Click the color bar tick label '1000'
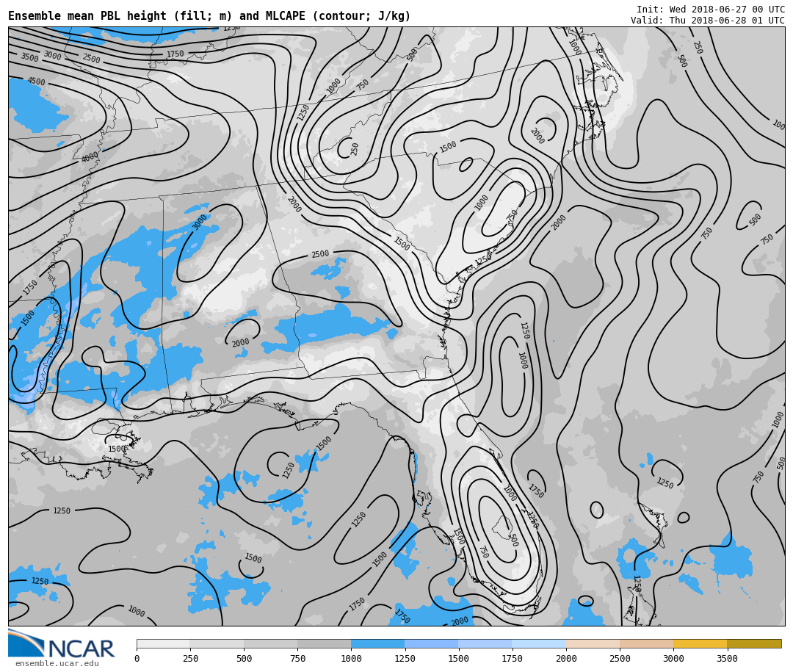This screenshot has height=672, width=793. coord(351,658)
